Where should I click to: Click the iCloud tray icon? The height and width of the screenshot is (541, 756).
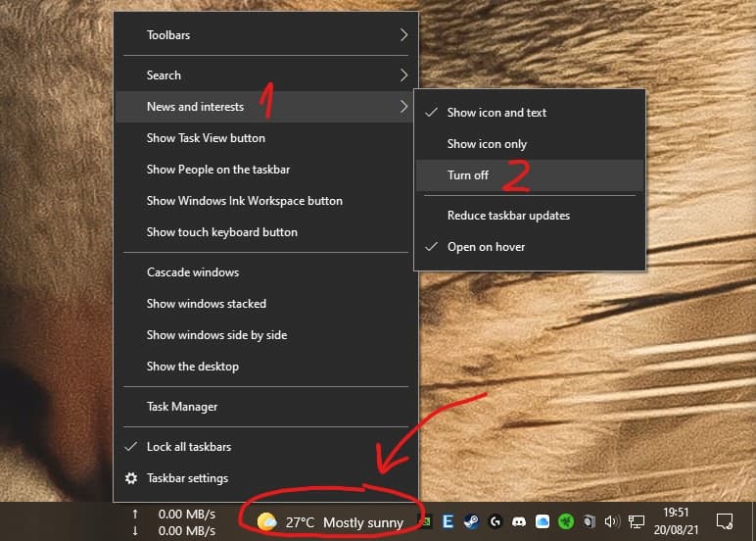coord(543,521)
